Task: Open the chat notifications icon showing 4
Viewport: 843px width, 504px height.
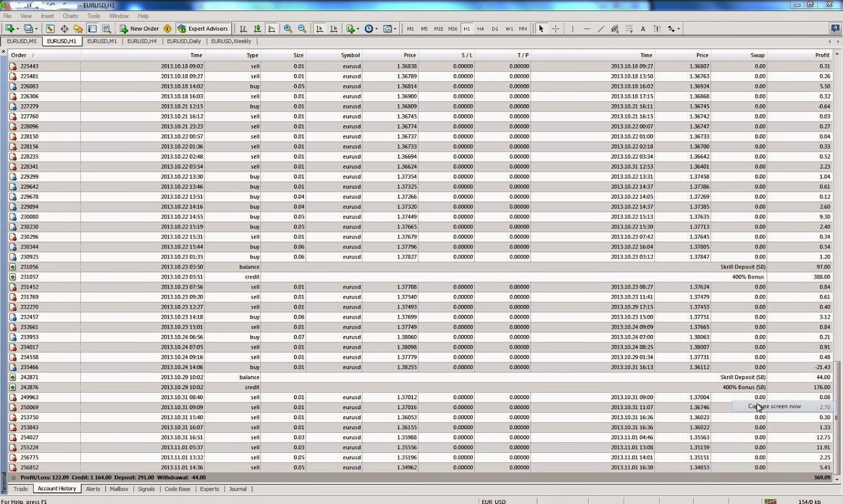Action: tap(835, 28)
